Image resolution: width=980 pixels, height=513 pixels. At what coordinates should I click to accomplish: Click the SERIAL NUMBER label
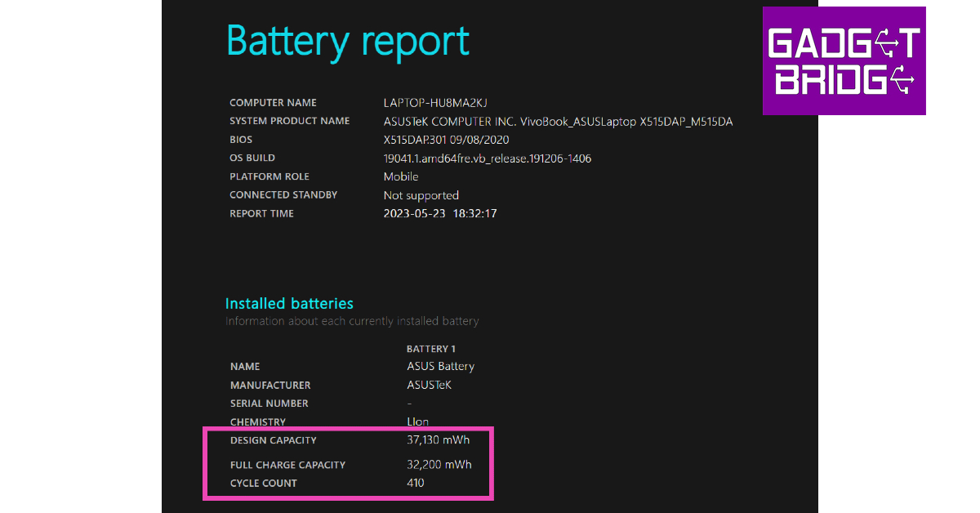click(x=269, y=404)
